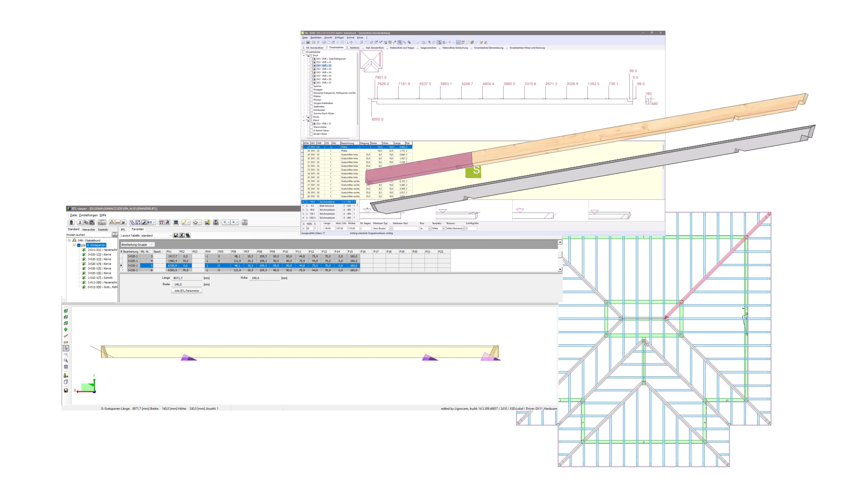The width and height of the screenshot is (868, 488).
Task: Select the pointer arrow tool in viewer sidebar
Action: pyautogui.click(x=66, y=348)
